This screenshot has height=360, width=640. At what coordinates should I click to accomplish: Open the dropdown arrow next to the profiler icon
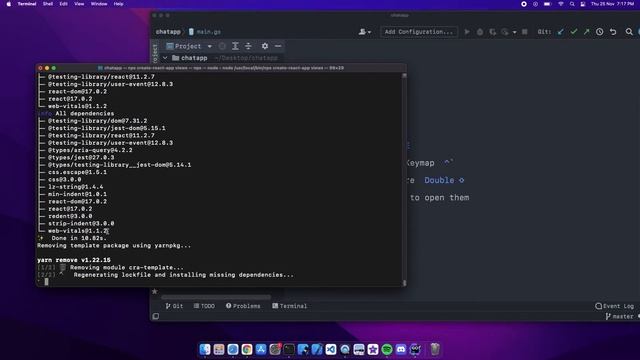tap(514, 32)
